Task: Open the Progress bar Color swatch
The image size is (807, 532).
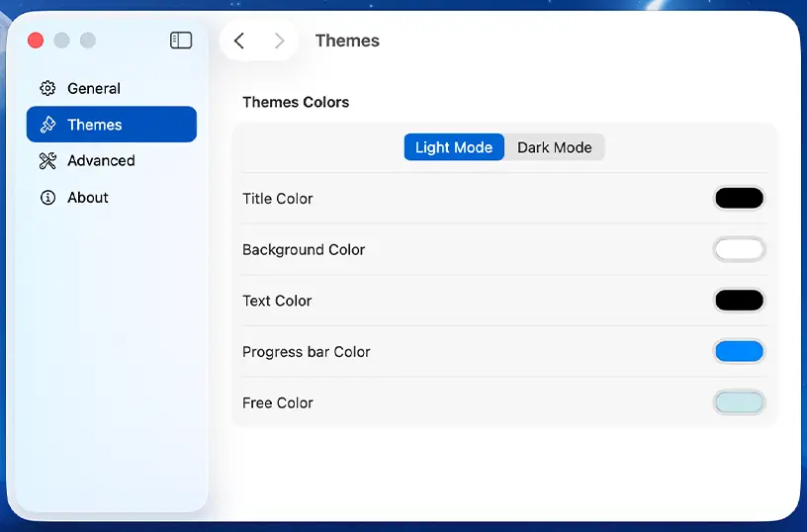Action: tap(739, 352)
